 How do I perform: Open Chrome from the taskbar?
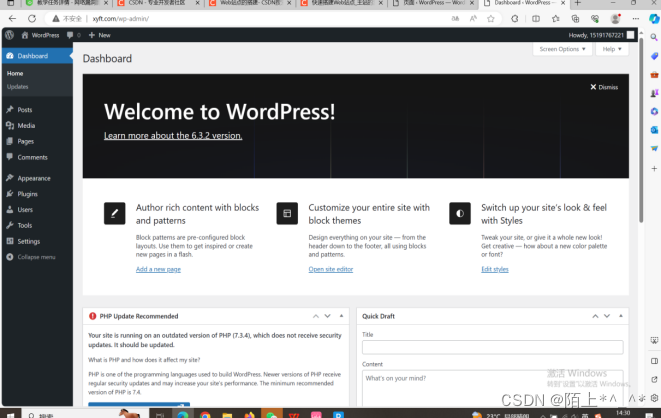[x=205, y=415]
